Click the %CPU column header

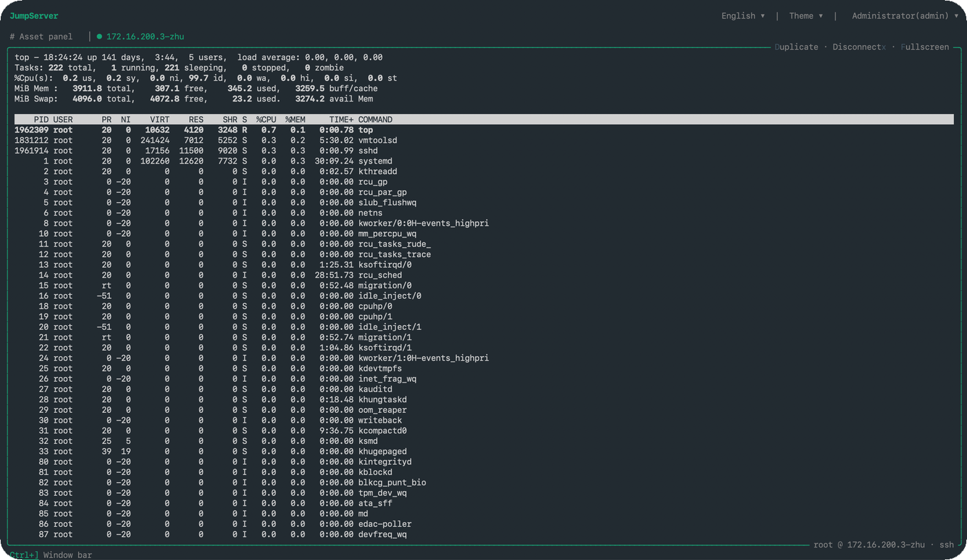coord(266,119)
